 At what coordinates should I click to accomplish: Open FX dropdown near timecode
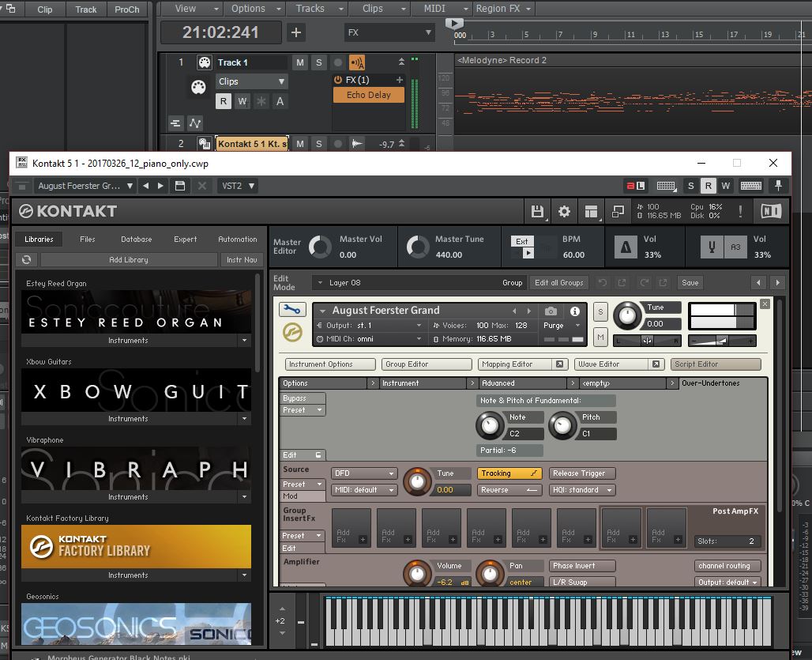click(x=389, y=32)
